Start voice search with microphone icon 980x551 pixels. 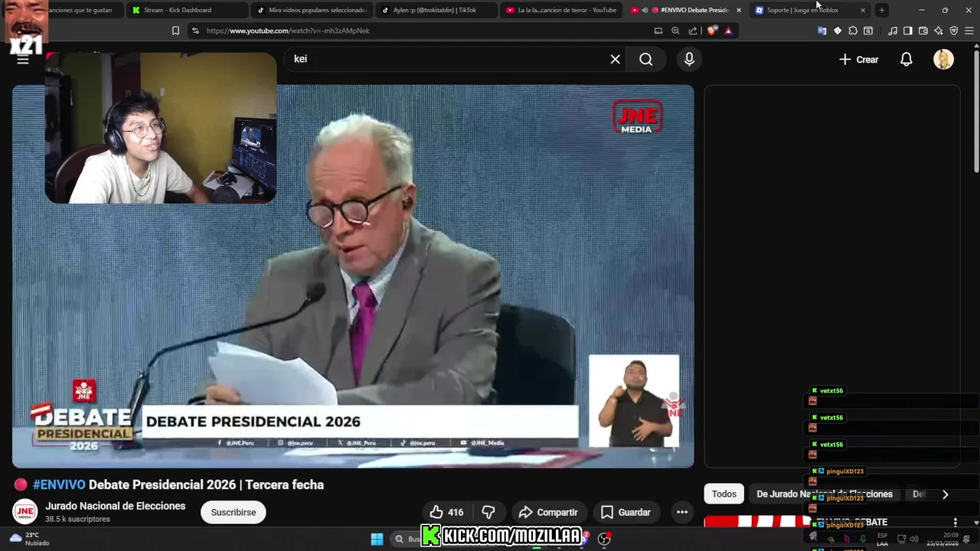[689, 59]
